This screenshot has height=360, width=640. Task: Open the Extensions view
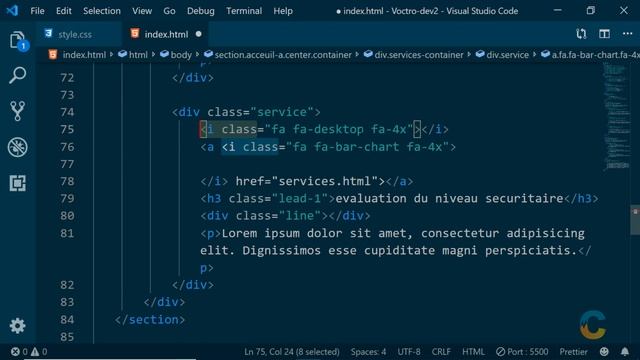pyautogui.click(x=18, y=183)
